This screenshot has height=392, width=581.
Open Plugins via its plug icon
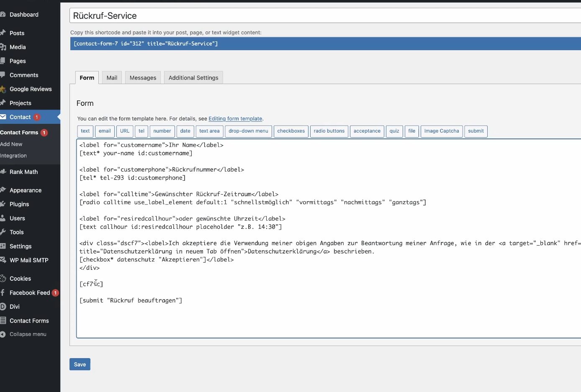pyautogui.click(x=3, y=204)
